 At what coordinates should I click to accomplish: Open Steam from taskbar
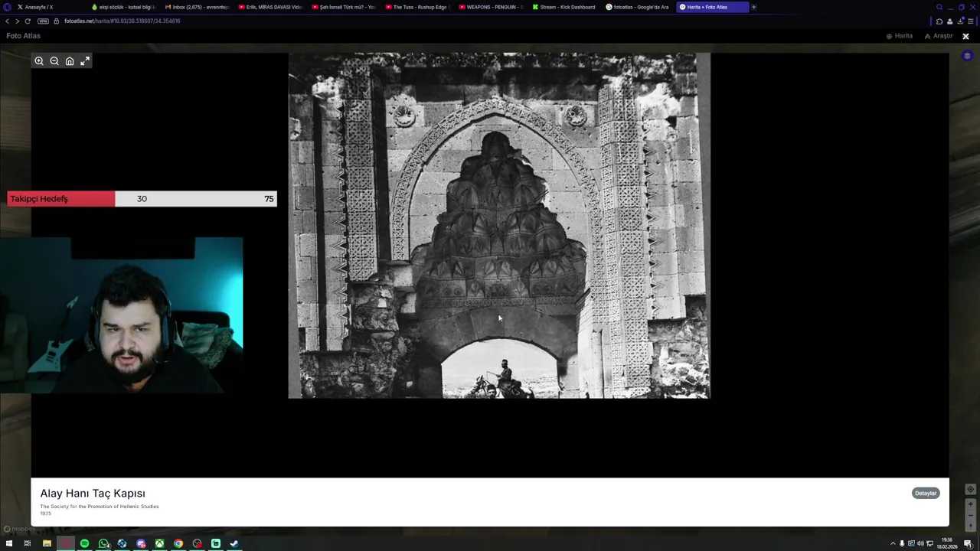pyautogui.click(x=234, y=543)
